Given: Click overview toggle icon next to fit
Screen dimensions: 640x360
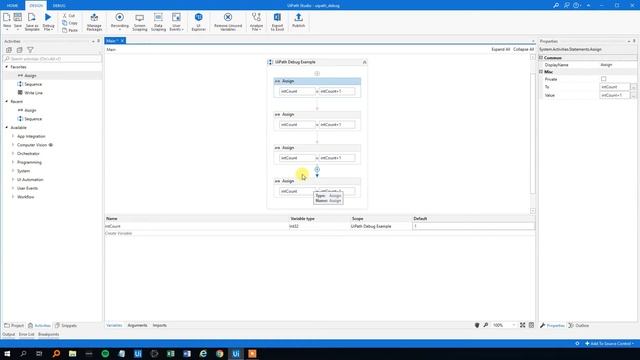Looking at the screenshot, I should point(531,325).
